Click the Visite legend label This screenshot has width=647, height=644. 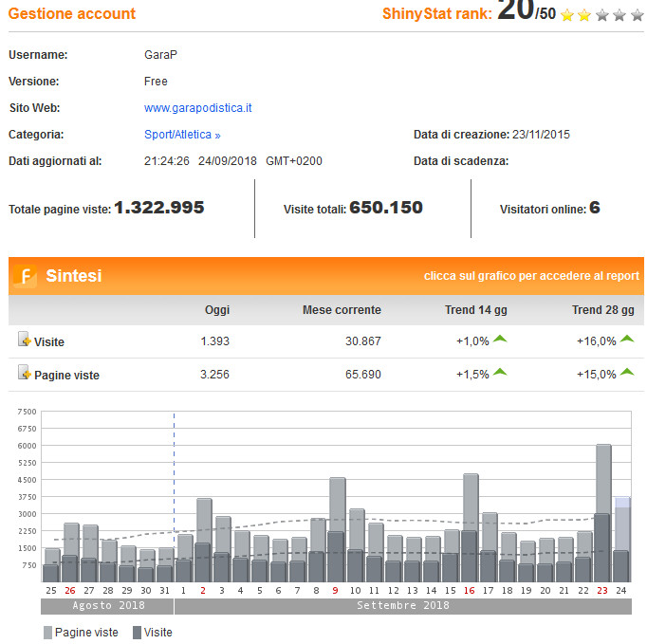click(158, 633)
